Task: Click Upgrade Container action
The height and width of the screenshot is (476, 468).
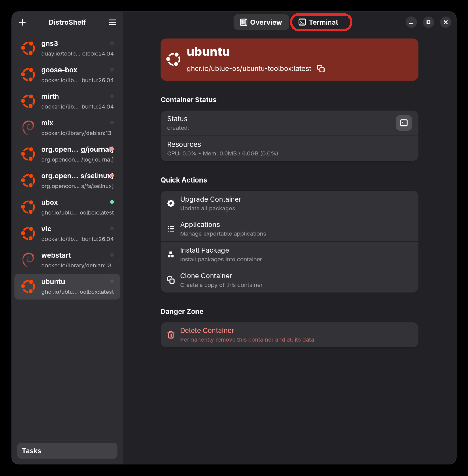Action: tap(289, 204)
